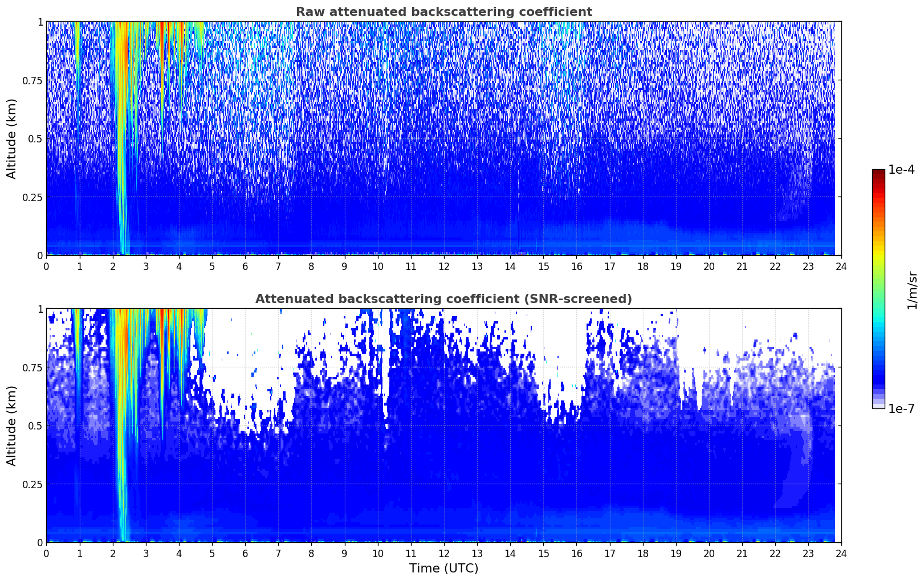Click the colorbar '1e-4' maximum label
The height and width of the screenshot is (581, 924).
[x=901, y=170]
